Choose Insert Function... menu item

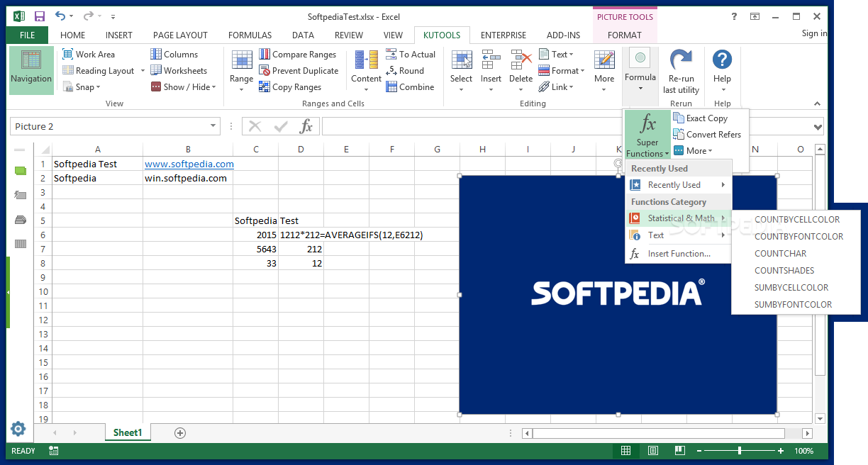point(678,254)
